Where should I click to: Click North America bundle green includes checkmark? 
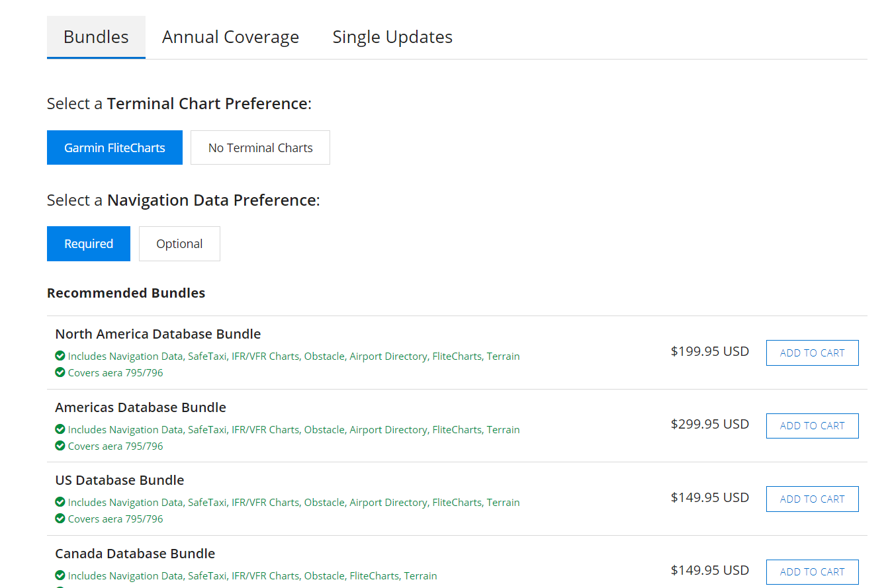(x=60, y=356)
